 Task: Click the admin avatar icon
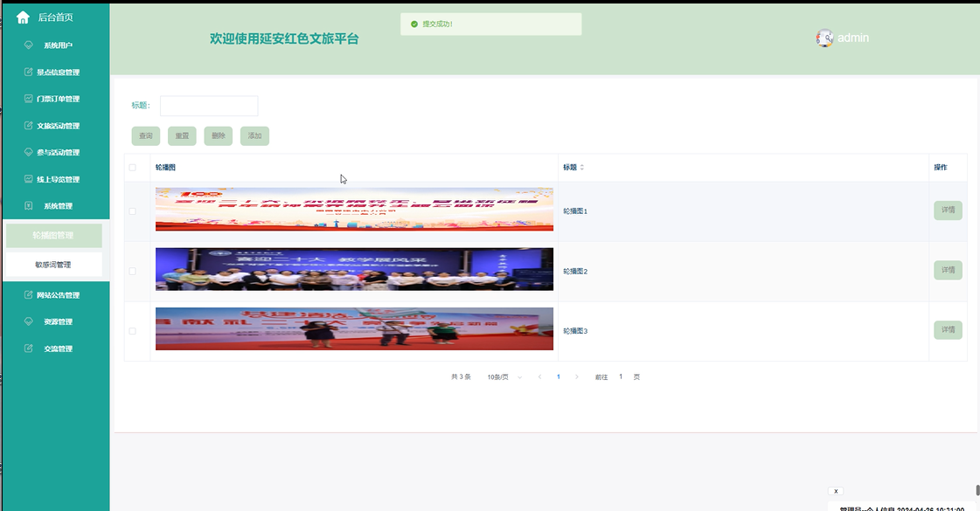pyautogui.click(x=824, y=38)
